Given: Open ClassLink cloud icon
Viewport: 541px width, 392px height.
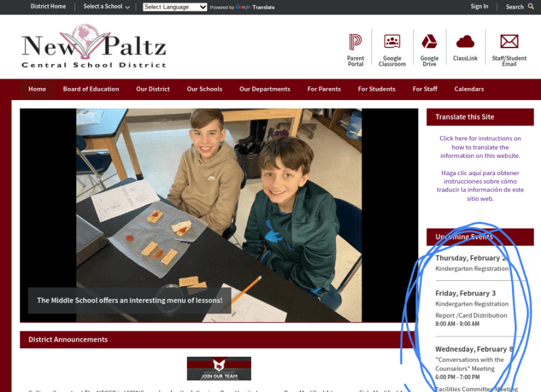Looking at the screenshot, I should [x=465, y=42].
